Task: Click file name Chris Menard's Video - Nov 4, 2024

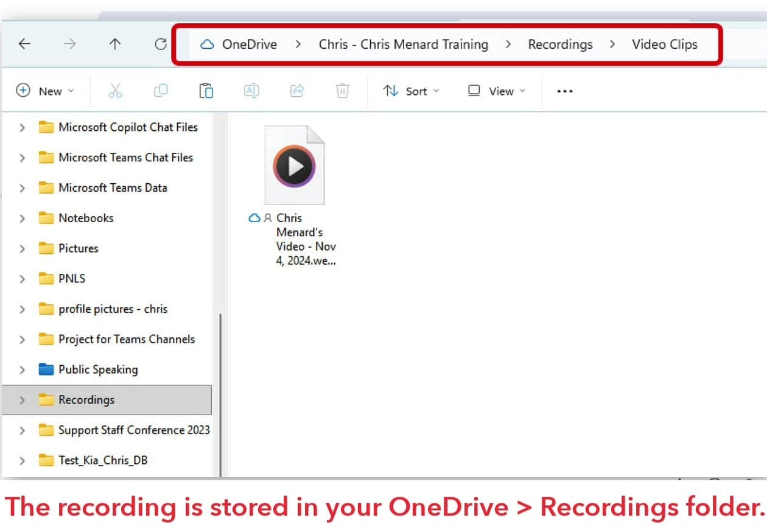Action: (306, 239)
